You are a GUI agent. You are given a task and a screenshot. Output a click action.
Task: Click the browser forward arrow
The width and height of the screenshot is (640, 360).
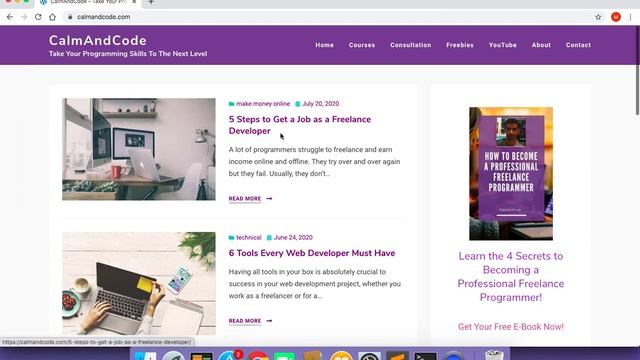24,17
